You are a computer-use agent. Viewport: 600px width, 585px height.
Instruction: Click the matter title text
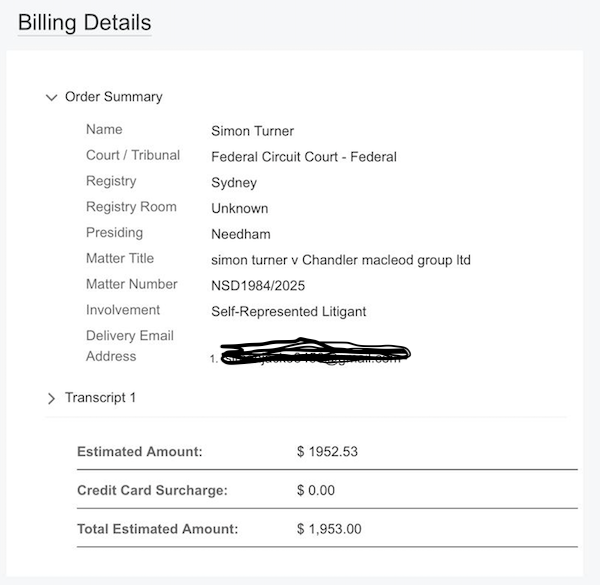tap(340, 260)
